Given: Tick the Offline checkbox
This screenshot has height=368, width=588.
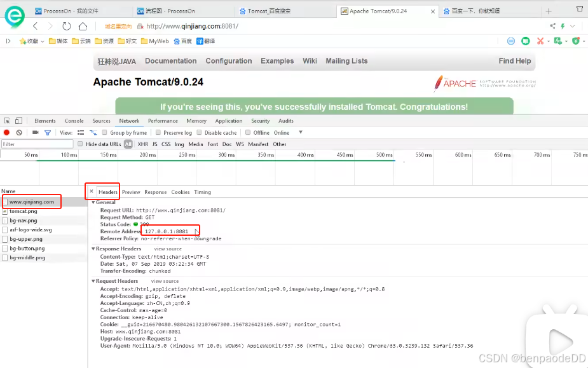Looking at the screenshot, I should pyautogui.click(x=248, y=132).
